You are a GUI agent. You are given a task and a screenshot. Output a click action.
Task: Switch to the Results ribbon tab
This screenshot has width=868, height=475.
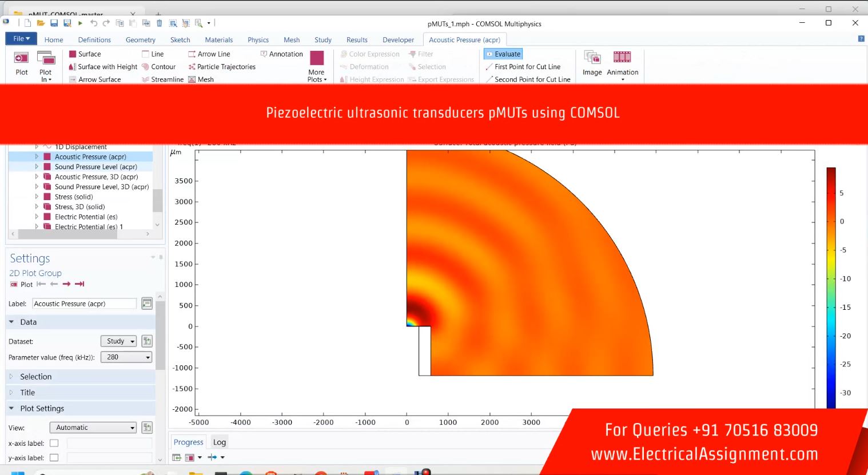click(x=357, y=40)
